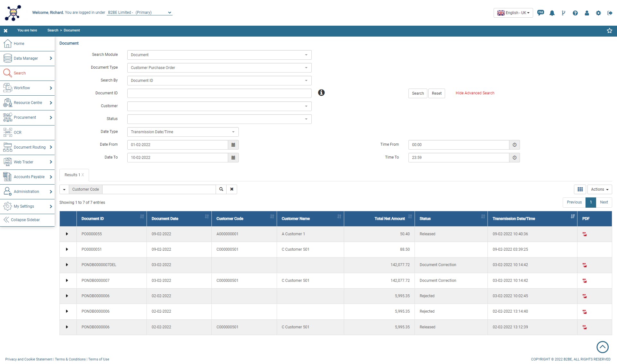
Task: Add page to favourites star
Action: click(609, 30)
